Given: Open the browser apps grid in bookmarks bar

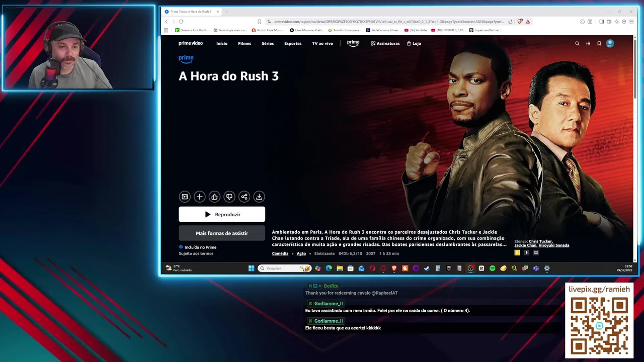Looking at the screenshot, I should 166,30.
